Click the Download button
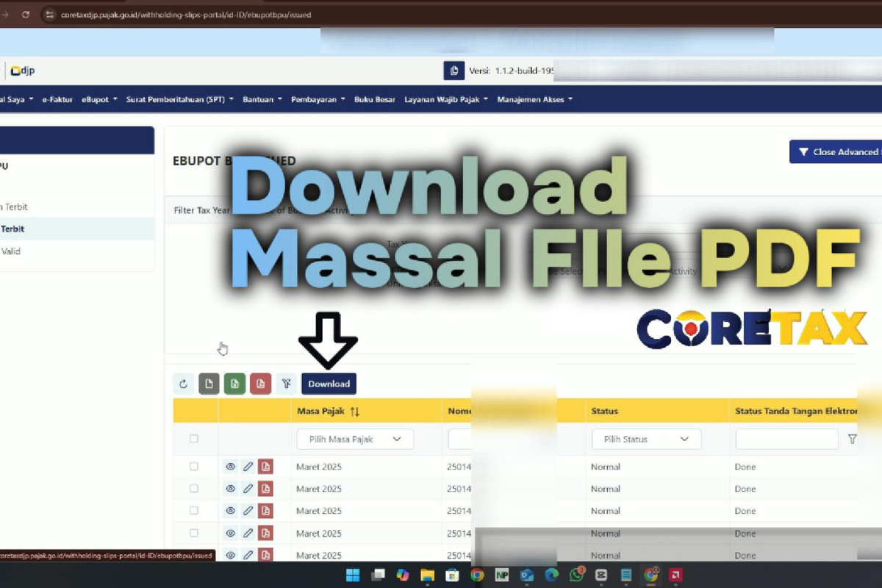Screen dimensions: 882x588 point(329,384)
